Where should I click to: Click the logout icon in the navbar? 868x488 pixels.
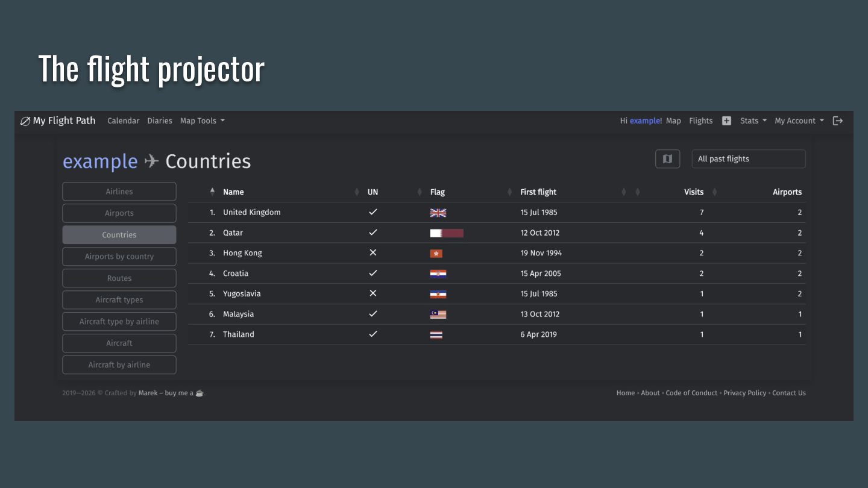[x=837, y=120]
